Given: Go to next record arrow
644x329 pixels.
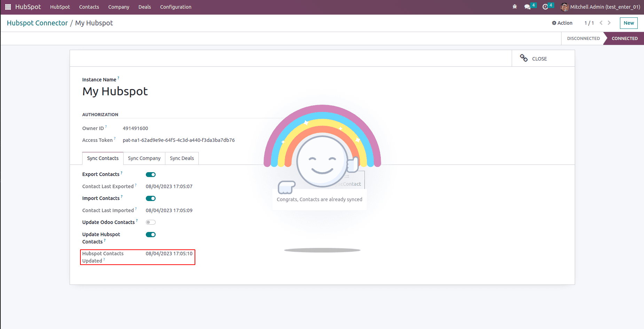Looking at the screenshot, I should pyautogui.click(x=609, y=23).
